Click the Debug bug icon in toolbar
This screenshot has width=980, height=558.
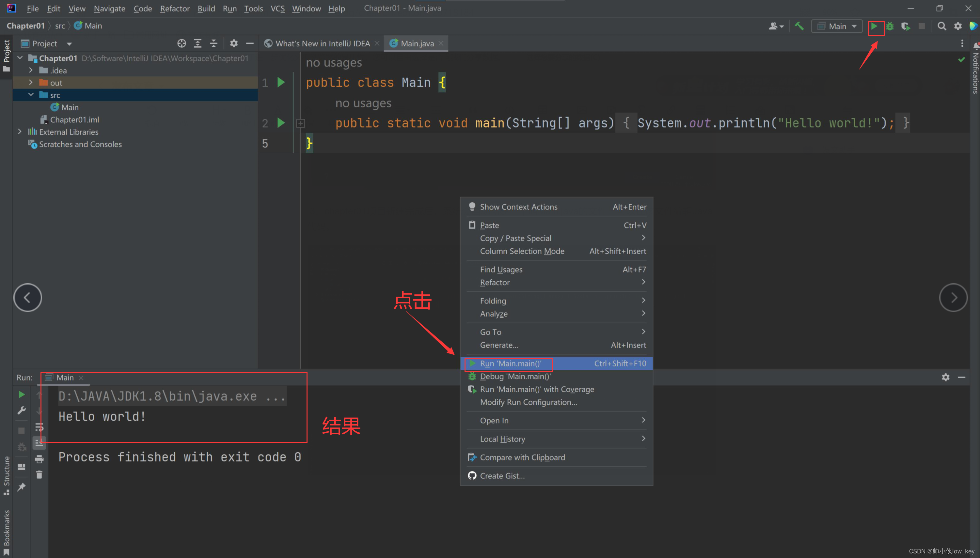(x=890, y=26)
